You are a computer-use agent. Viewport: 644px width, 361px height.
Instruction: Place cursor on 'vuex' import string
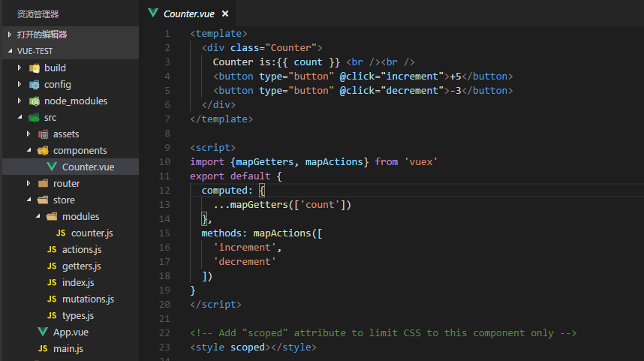420,162
